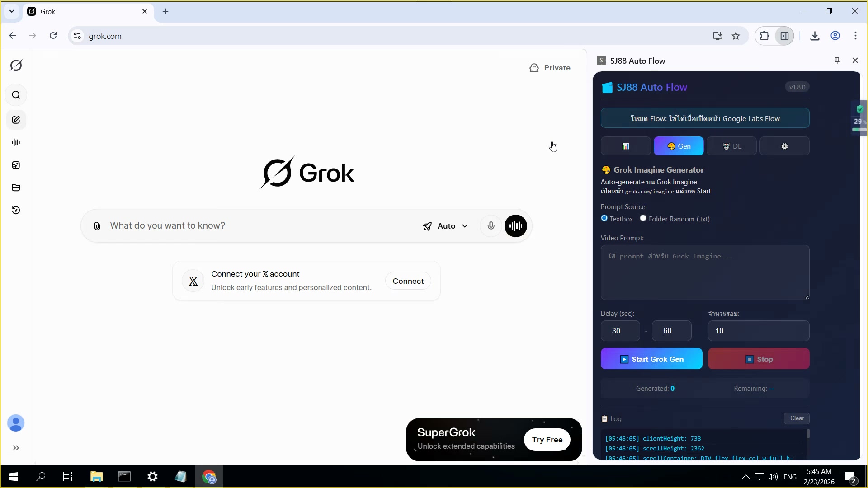Open the tab search dropdown arrow
This screenshot has height=488, width=868.
(x=12, y=11)
